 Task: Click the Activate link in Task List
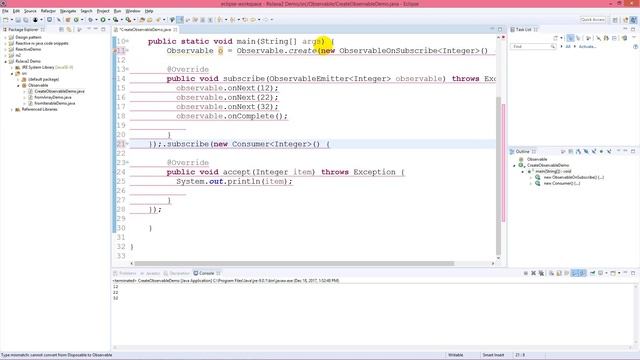pos(587,47)
